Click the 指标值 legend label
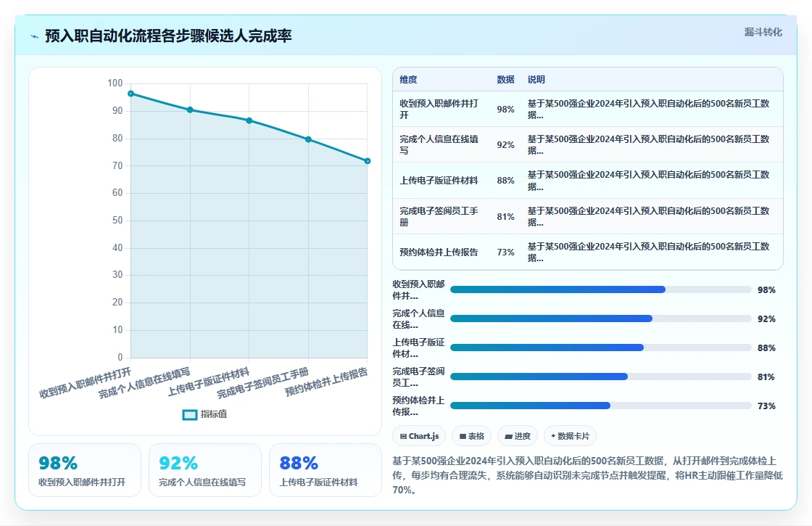 tap(214, 414)
